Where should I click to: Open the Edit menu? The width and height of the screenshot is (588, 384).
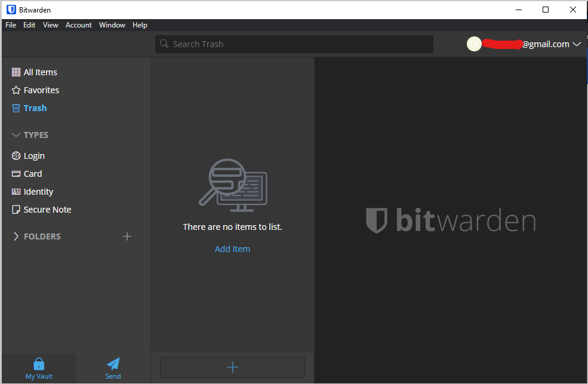[29, 25]
